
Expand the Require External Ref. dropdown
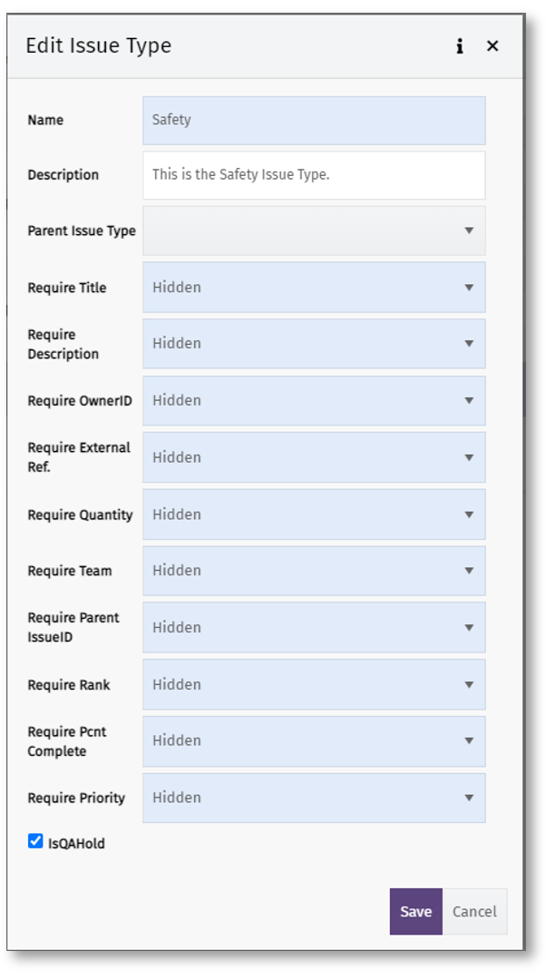(313, 457)
